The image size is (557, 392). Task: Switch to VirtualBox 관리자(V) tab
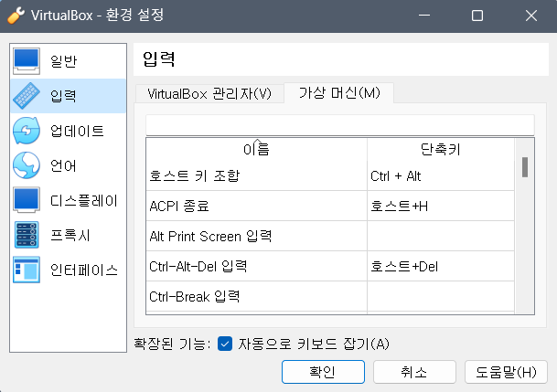tap(209, 93)
